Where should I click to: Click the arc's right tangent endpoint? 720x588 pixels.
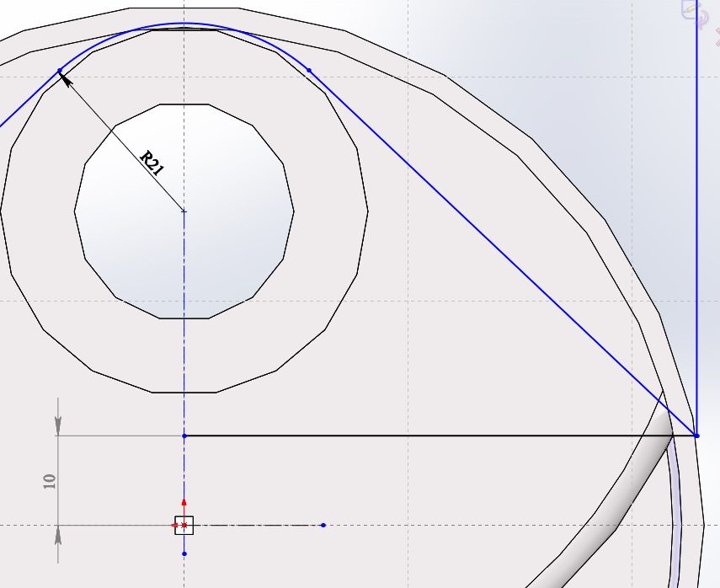pos(309,70)
